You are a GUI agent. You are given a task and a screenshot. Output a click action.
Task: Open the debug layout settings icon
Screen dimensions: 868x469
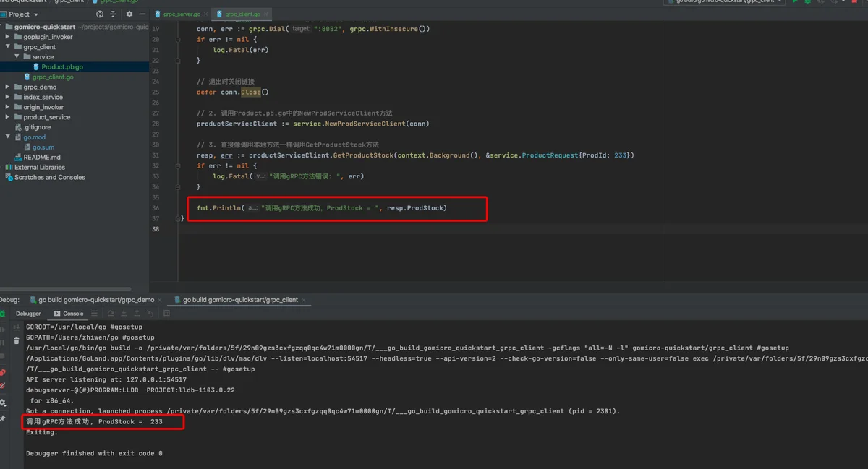click(94, 314)
